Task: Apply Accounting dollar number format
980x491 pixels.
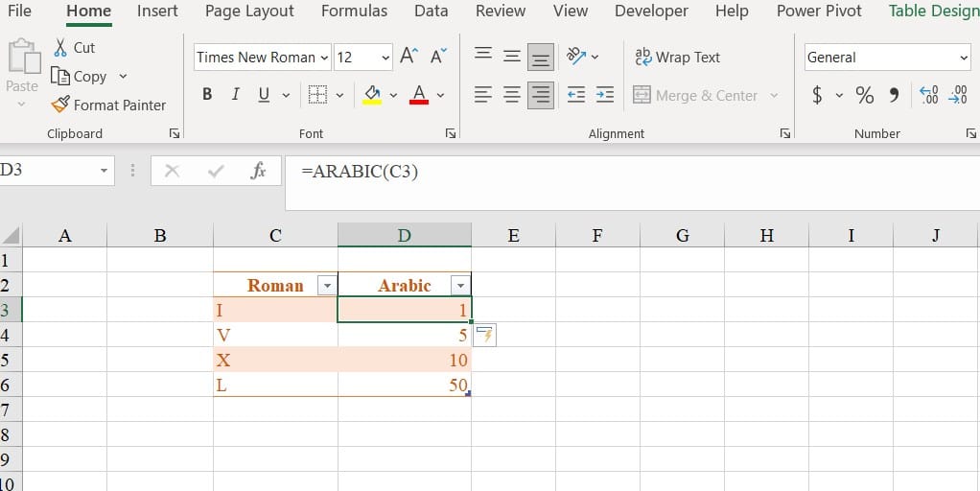Action: (x=817, y=95)
